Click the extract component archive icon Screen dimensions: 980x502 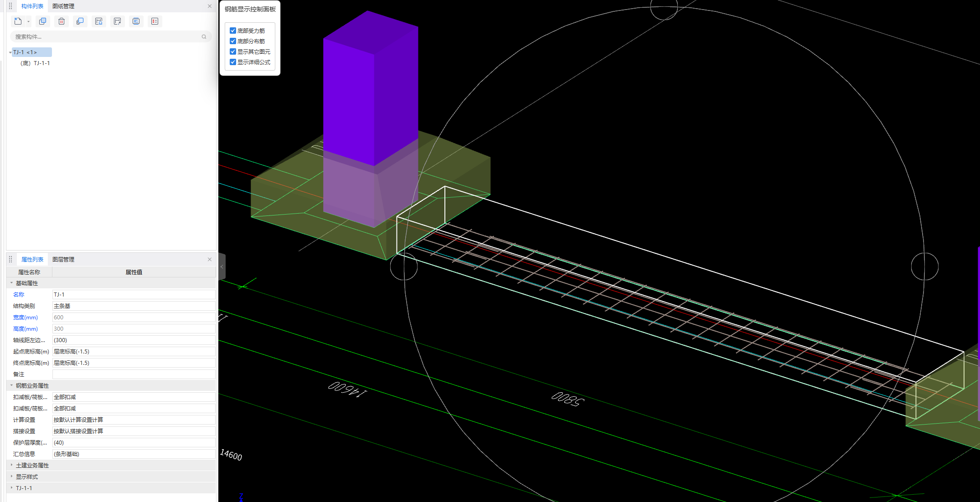pos(118,21)
